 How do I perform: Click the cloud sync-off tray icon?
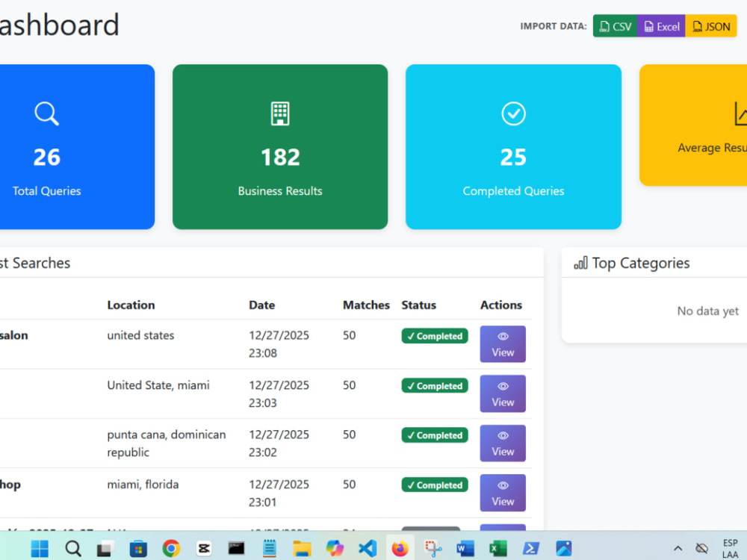pos(701,549)
